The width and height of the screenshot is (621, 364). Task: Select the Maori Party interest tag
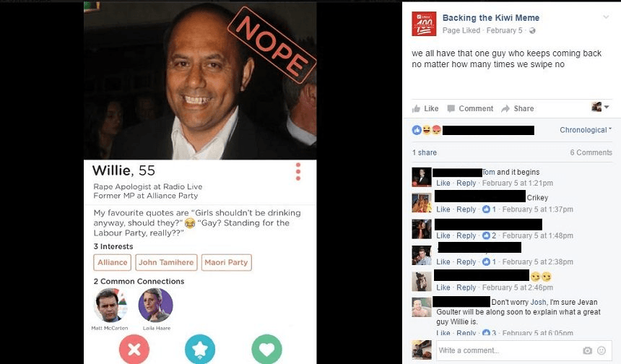[226, 262]
